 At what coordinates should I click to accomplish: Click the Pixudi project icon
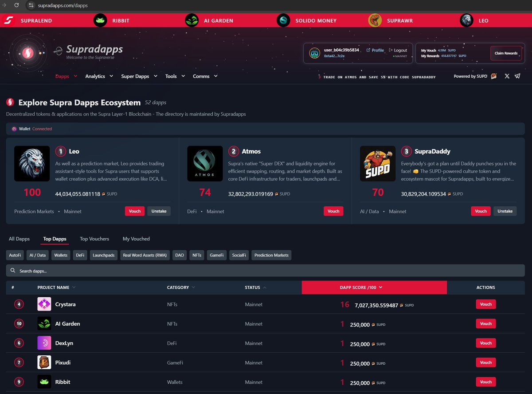(44, 362)
